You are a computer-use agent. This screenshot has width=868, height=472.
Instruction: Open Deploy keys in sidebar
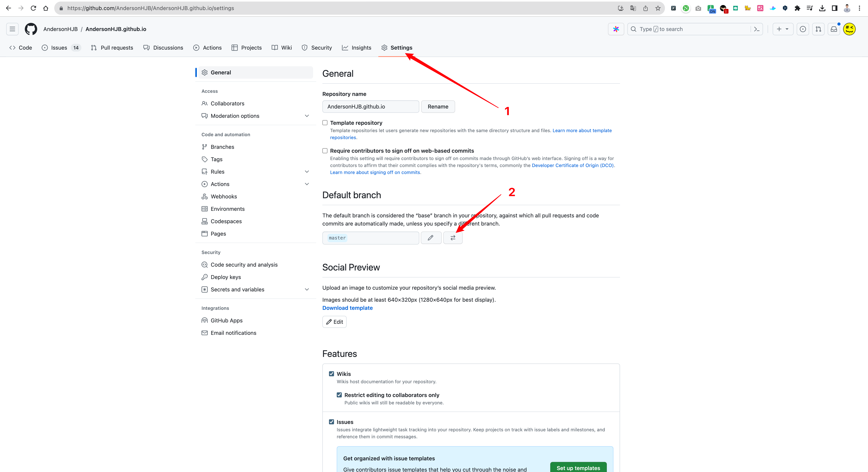coord(256,277)
